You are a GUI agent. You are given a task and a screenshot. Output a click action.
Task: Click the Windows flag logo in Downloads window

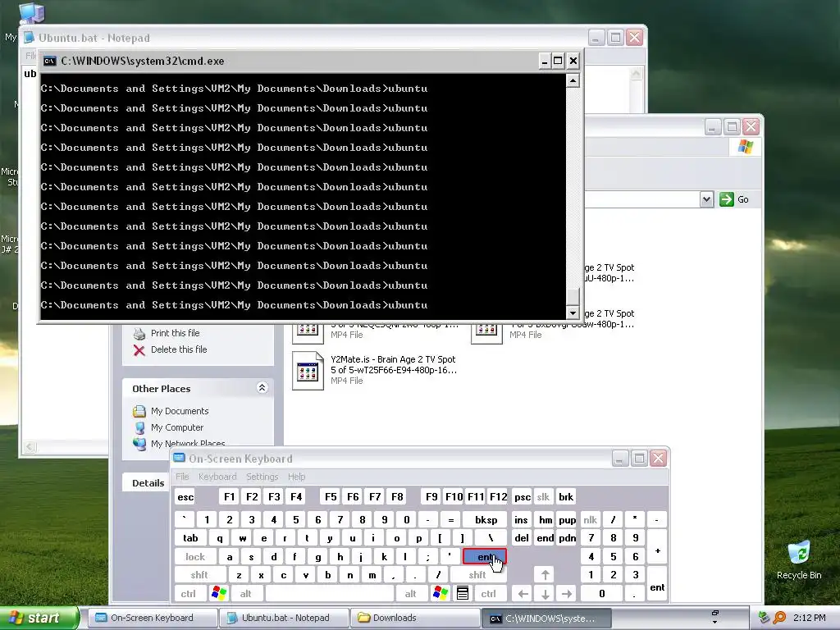(745, 147)
